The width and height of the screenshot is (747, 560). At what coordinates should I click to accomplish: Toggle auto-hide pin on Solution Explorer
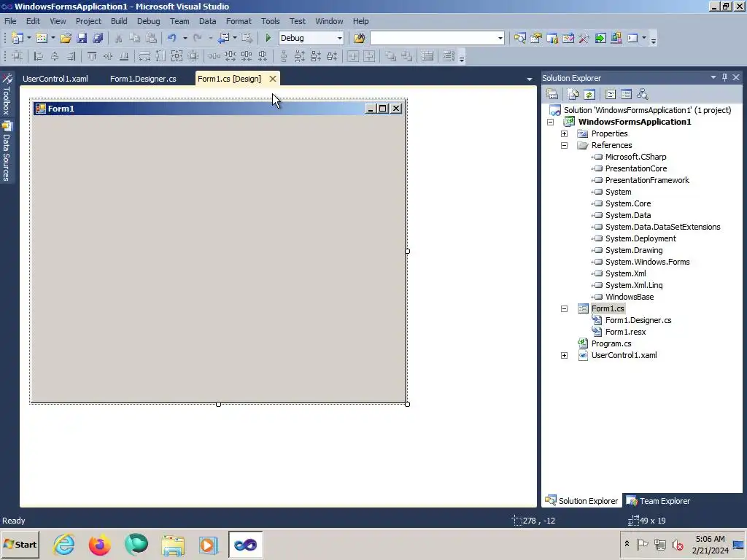click(x=724, y=77)
